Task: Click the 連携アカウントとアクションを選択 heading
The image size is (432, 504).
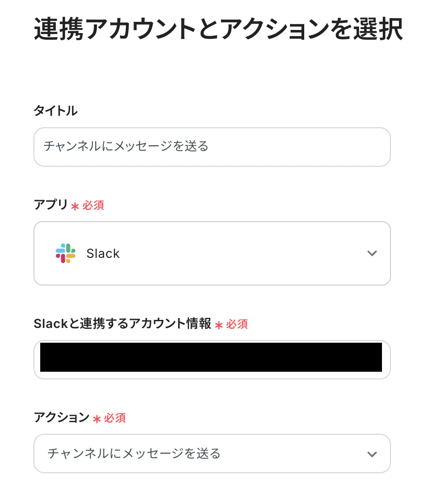Action: coord(218,29)
